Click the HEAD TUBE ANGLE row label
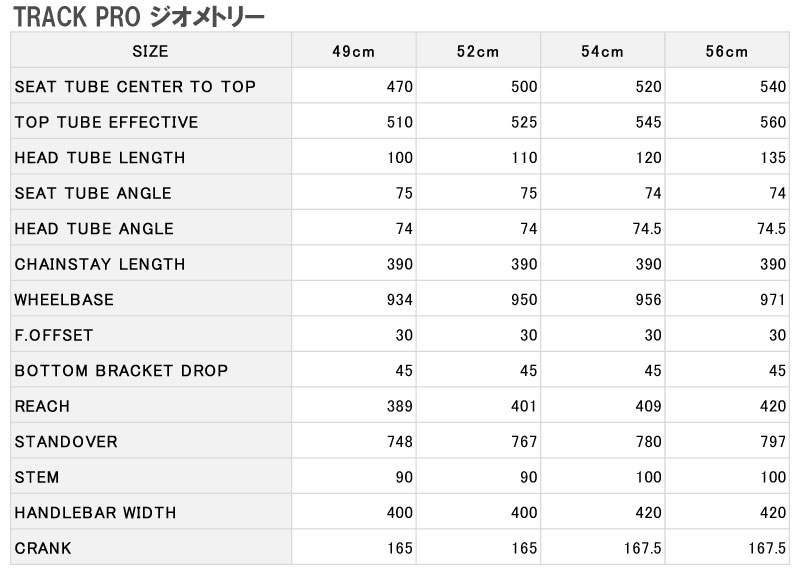Screen dimensions: 800x570 [94, 229]
